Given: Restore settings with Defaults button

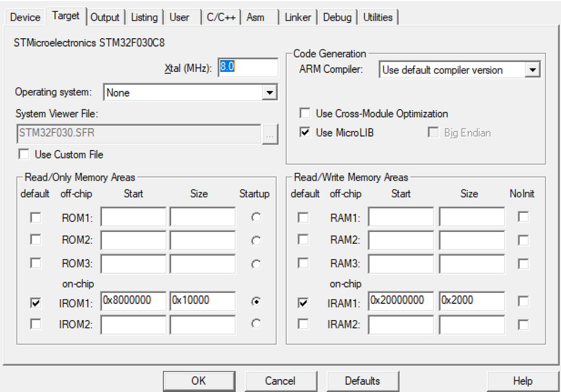Looking at the screenshot, I should point(363,381).
